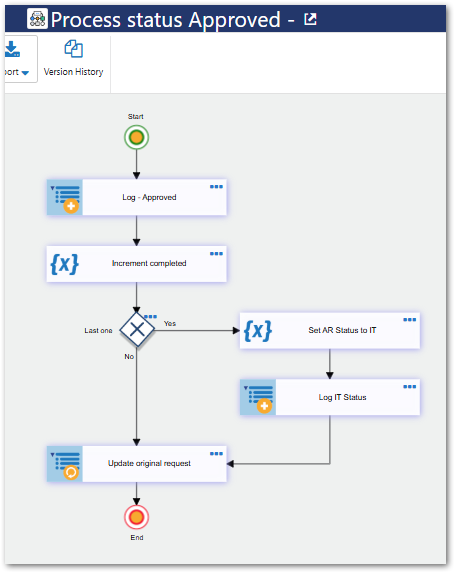Click the Last one label
This screenshot has height=573, width=455.
pos(98,330)
